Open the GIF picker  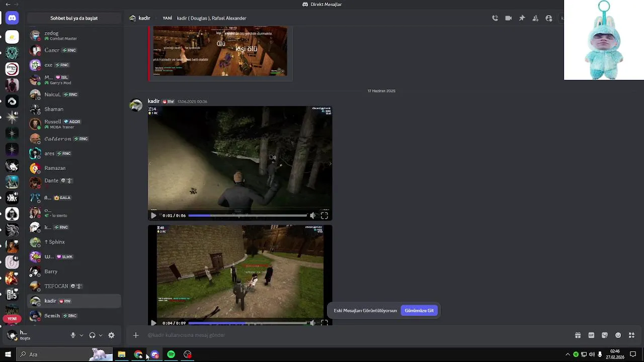coord(591,335)
